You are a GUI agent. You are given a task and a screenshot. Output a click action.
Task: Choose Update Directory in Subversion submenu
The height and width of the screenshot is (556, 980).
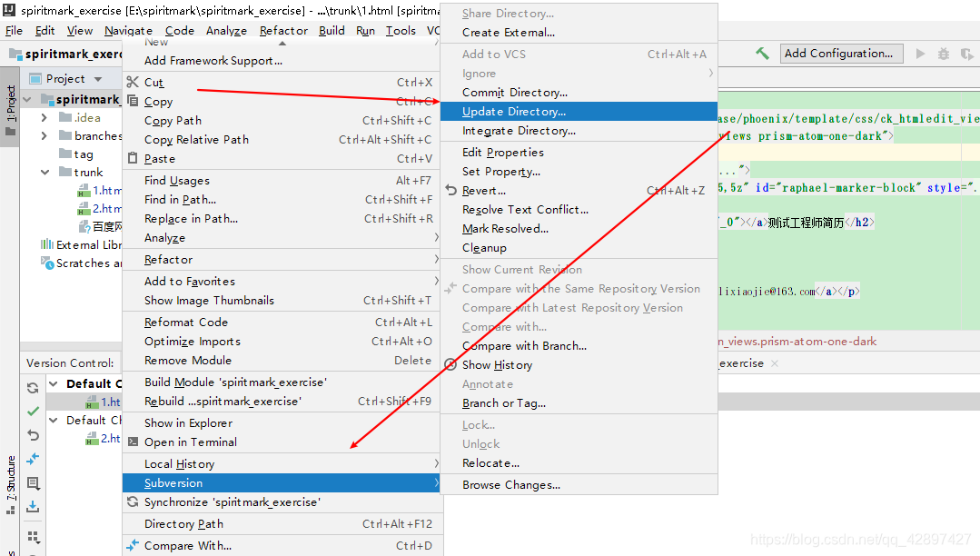[x=579, y=112]
